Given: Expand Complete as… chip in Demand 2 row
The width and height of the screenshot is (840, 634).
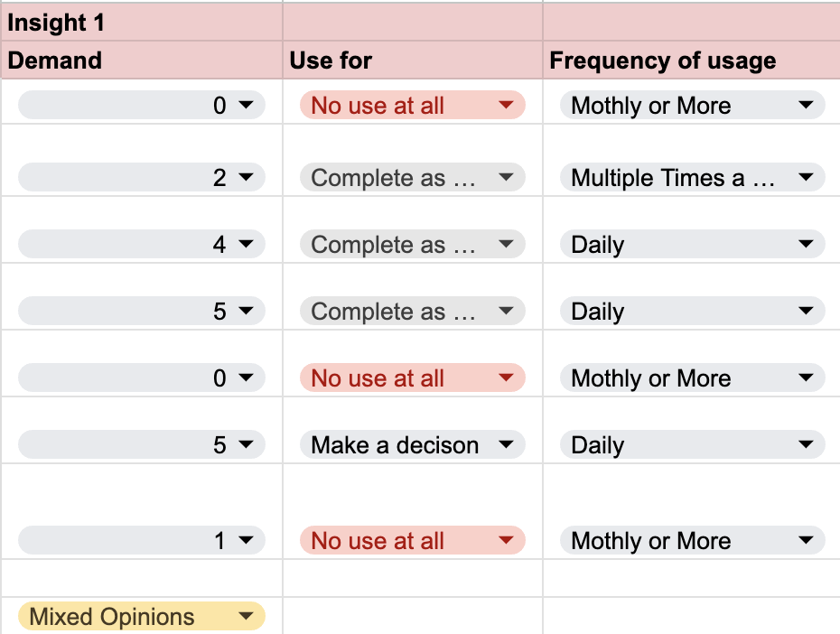Looking at the screenshot, I should (x=413, y=177).
